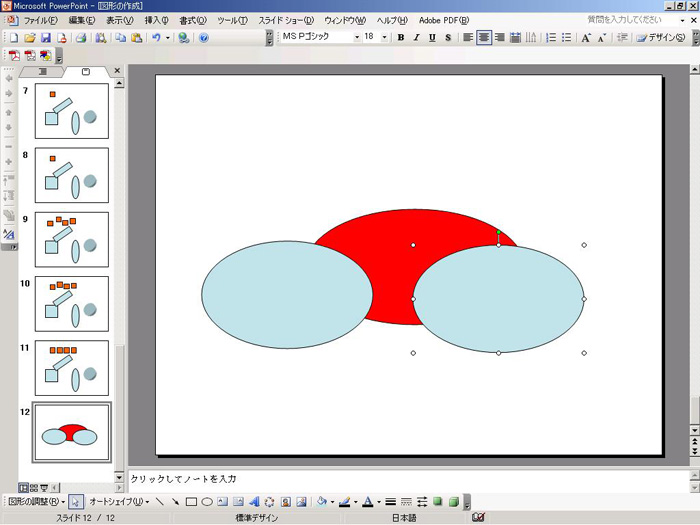Open the Adobe PDF menu
The height and width of the screenshot is (525, 700).
[444, 21]
